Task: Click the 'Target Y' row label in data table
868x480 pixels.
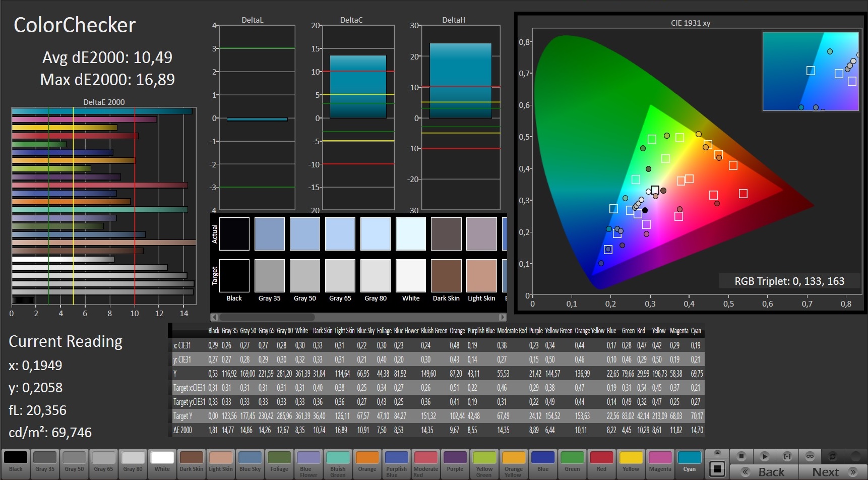Action: pos(183,416)
